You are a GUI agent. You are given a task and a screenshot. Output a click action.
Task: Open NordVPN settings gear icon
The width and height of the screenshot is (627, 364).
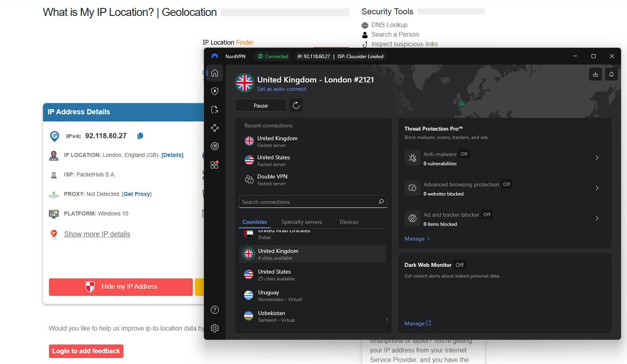[x=215, y=328]
